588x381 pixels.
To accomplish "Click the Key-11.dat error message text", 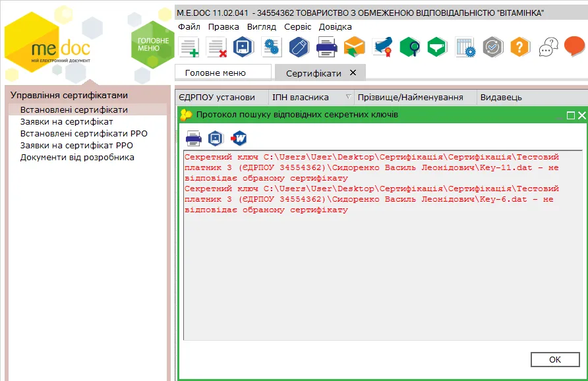I will 372,167.
